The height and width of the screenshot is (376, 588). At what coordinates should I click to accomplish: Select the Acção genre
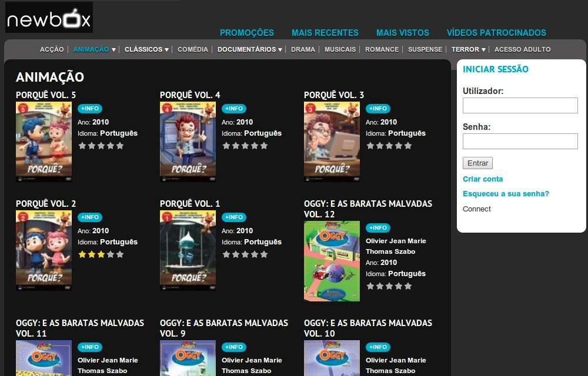coord(52,49)
